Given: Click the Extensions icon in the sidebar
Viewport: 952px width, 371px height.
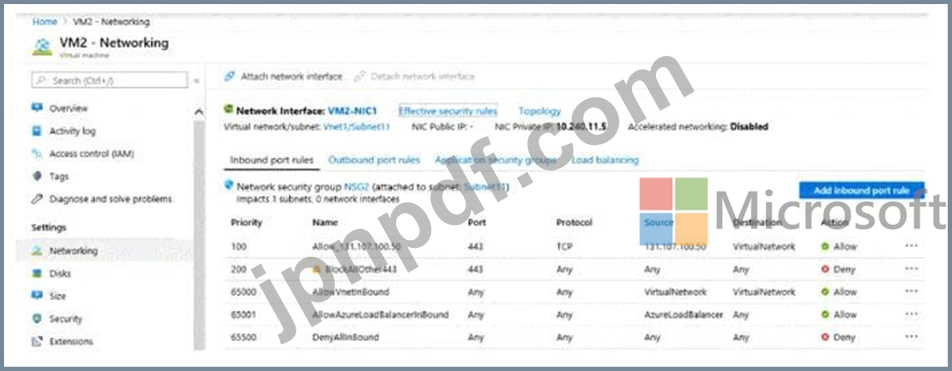Looking at the screenshot, I should 38,341.
